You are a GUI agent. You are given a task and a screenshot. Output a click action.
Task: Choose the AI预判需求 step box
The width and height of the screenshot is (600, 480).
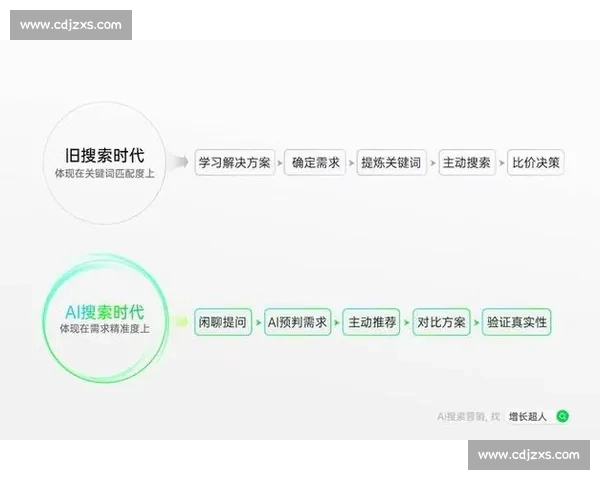pyautogui.click(x=297, y=322)
